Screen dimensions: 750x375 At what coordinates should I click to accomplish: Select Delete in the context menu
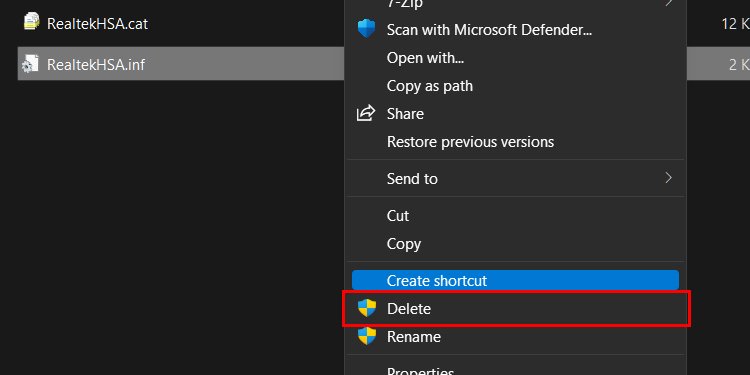(x=516, y=309)
